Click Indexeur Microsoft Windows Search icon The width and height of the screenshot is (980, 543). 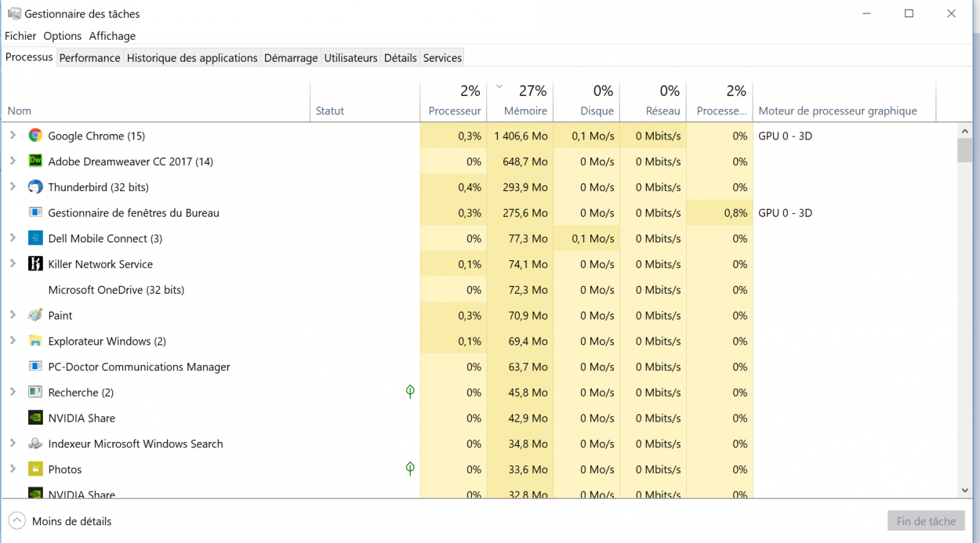click(x=35, y=443)
